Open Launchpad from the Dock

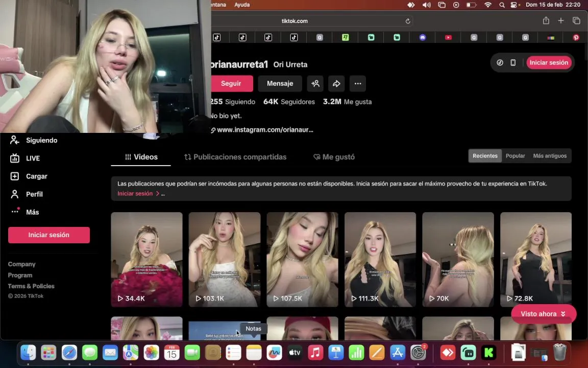pos(49,353)
